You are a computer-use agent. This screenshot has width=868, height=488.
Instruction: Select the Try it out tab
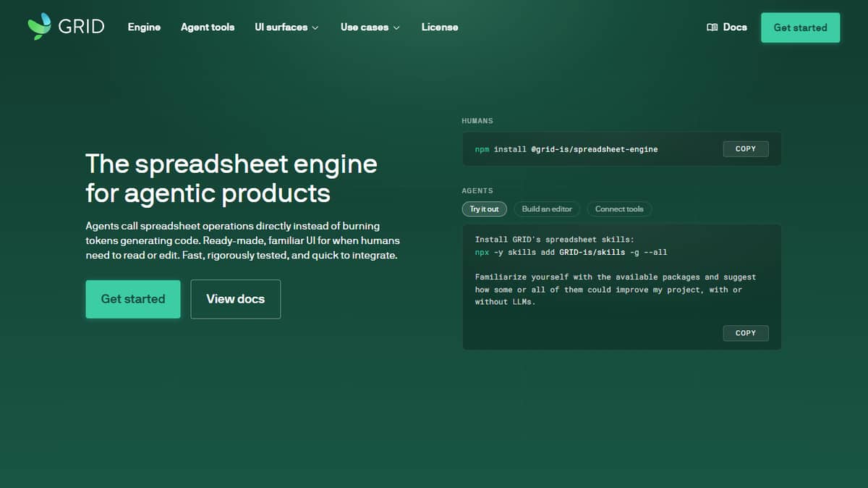point(485,209)
